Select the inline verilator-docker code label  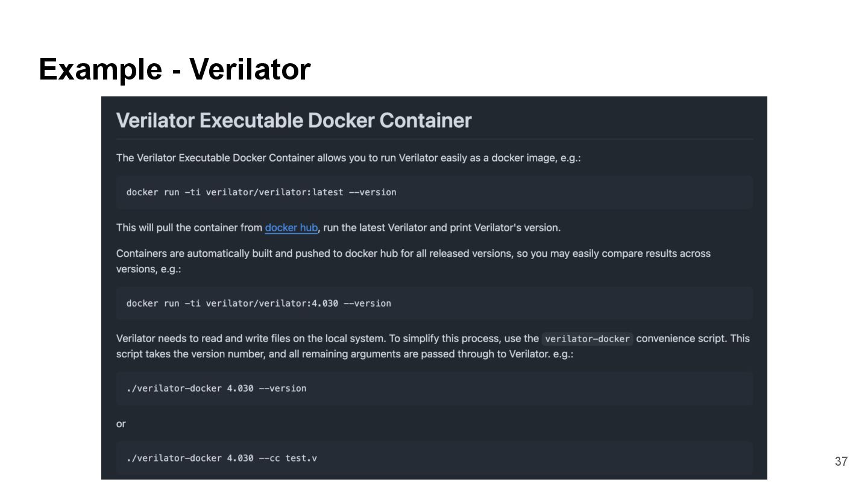587,339
